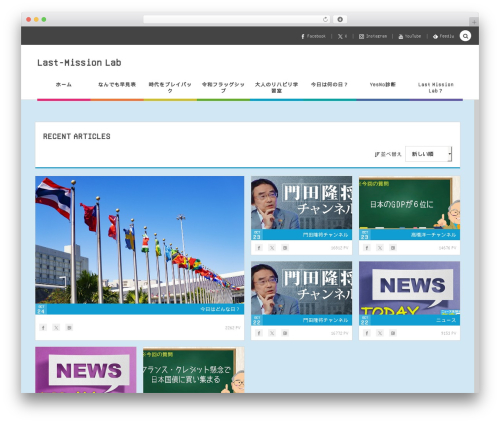Viewport: 500px width, 423px height.
Task: Share the Oct 22 門田隆将 article on X
Action: click(x=272, y=333)
